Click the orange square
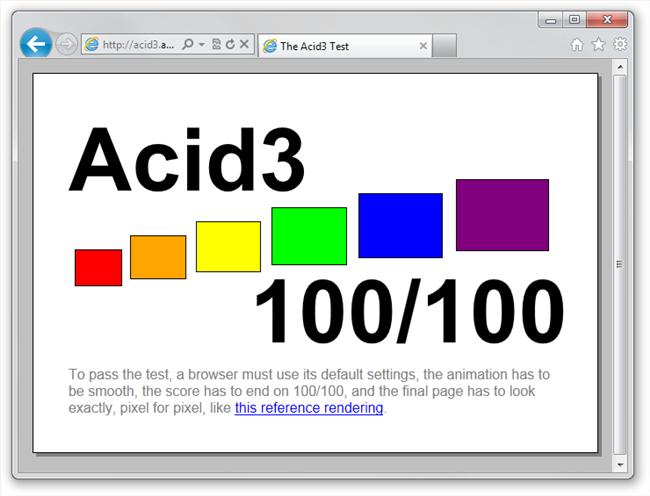650x496 pixels. [x=158, y=257]
